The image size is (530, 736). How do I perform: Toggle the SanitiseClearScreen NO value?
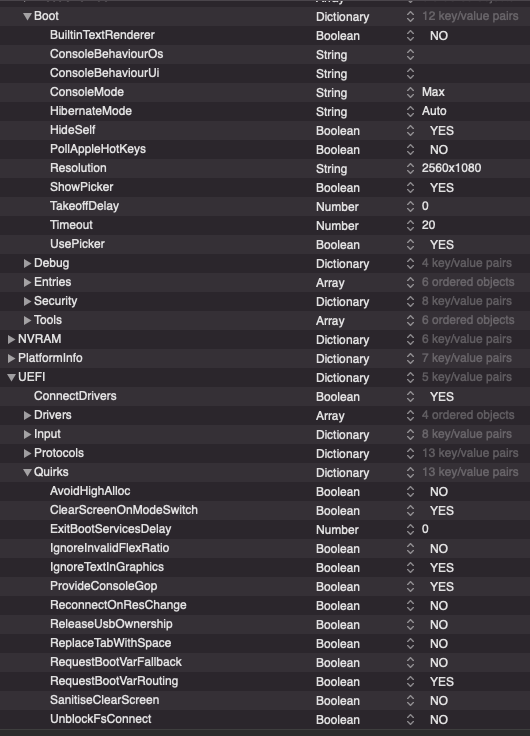tap(438, 701)
